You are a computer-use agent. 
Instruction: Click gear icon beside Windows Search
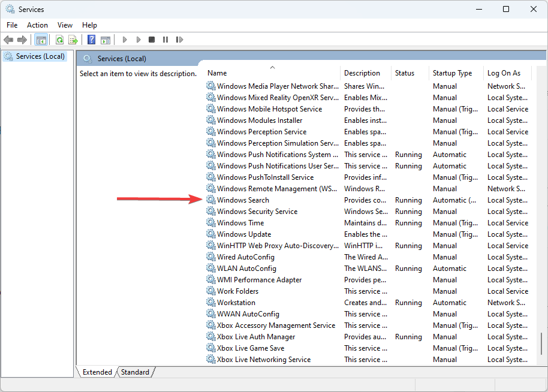click(x=210, y=200)
